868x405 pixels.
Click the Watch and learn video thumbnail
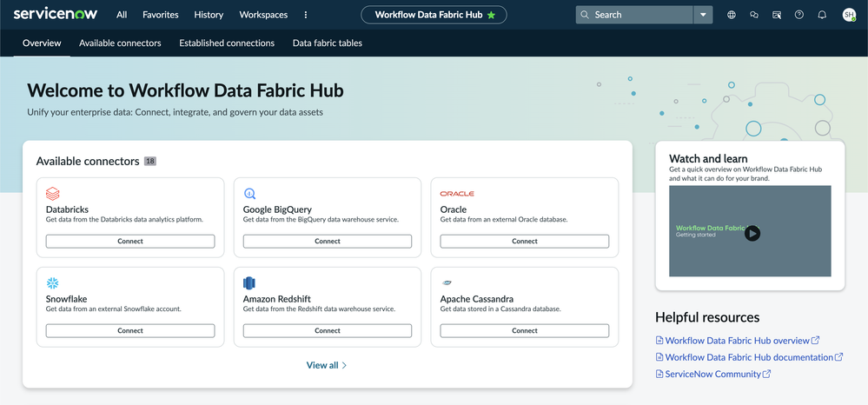[x=750, y=231]
